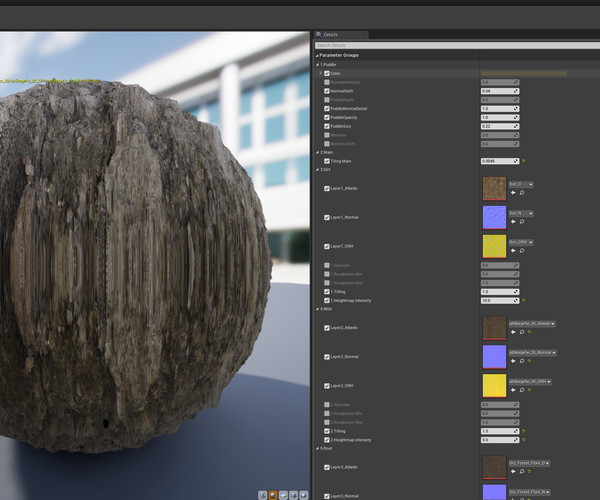This screenshot has height=500, width=600.
Task: Open the Puddle Color swatch picker
Action: [x=523, y=73]
